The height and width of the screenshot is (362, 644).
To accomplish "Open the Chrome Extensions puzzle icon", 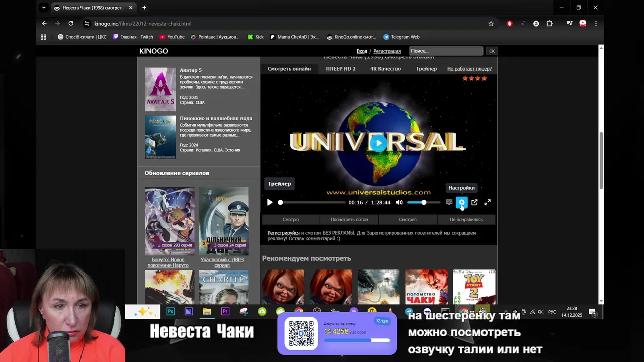I will click(x=549, y=23).
